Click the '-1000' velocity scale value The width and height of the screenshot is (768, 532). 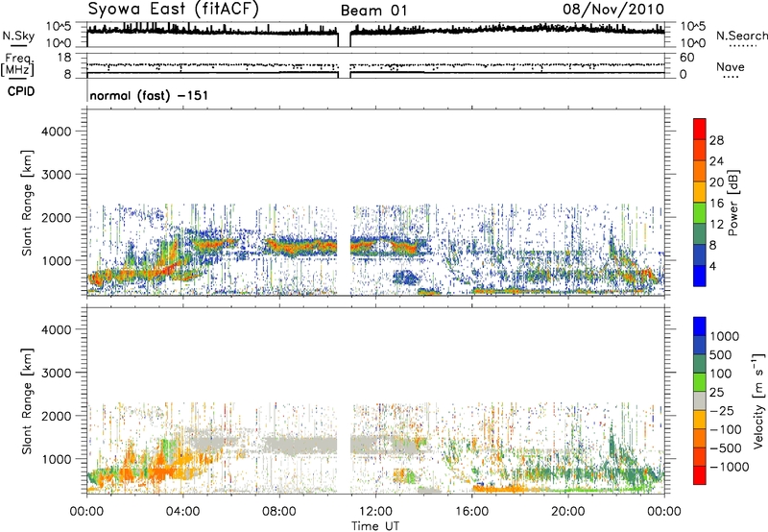(730, 467)
